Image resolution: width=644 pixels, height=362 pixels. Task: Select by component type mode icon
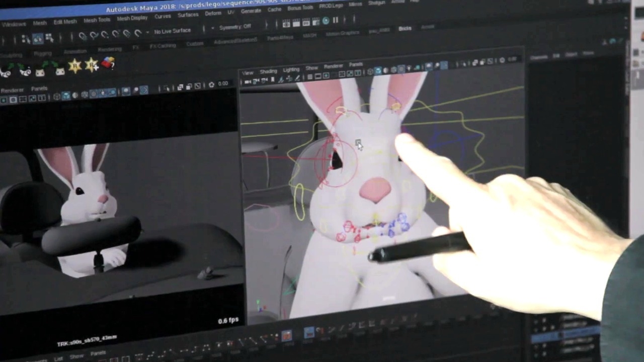pyautogui.click(x=49, y=38)
